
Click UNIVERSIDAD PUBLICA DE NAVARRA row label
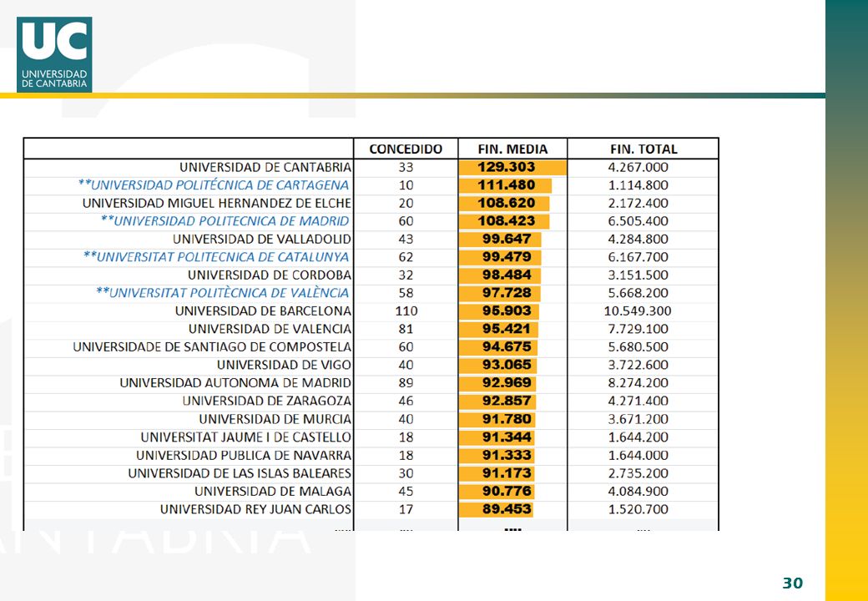coord(244,456)
